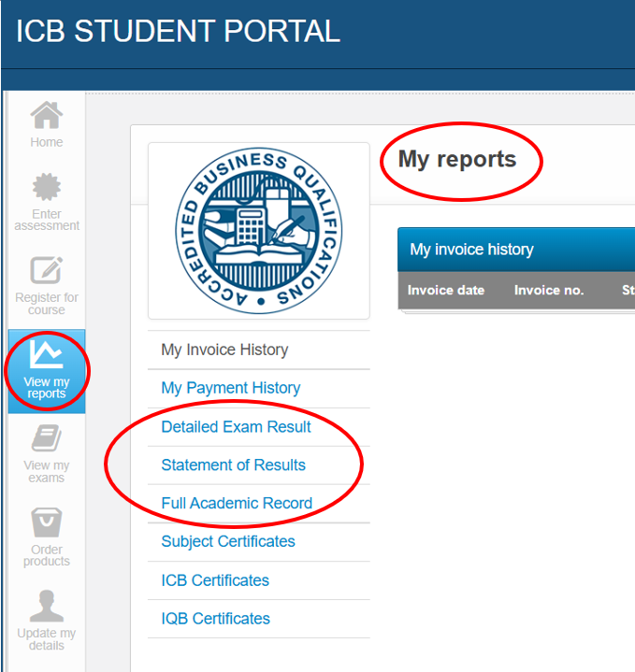Click the My invoice history panel title
This screenshot has width=635, height=672.
[471, 250]
